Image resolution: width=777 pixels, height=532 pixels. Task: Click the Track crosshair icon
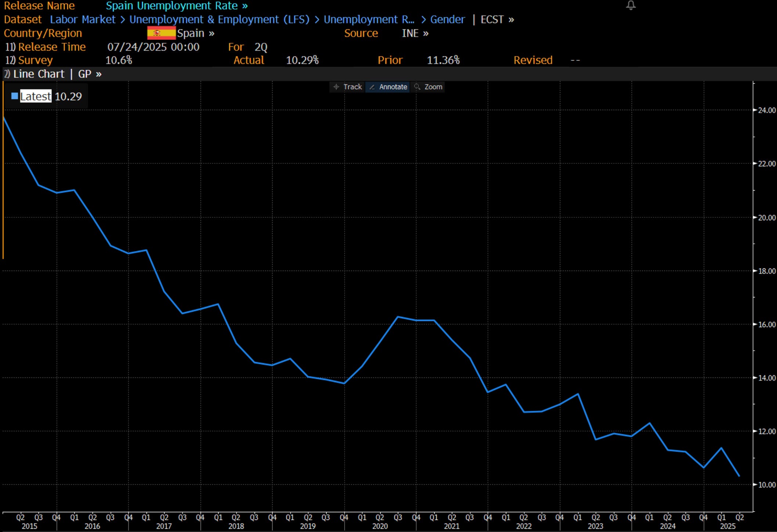[x=336, y=87]
